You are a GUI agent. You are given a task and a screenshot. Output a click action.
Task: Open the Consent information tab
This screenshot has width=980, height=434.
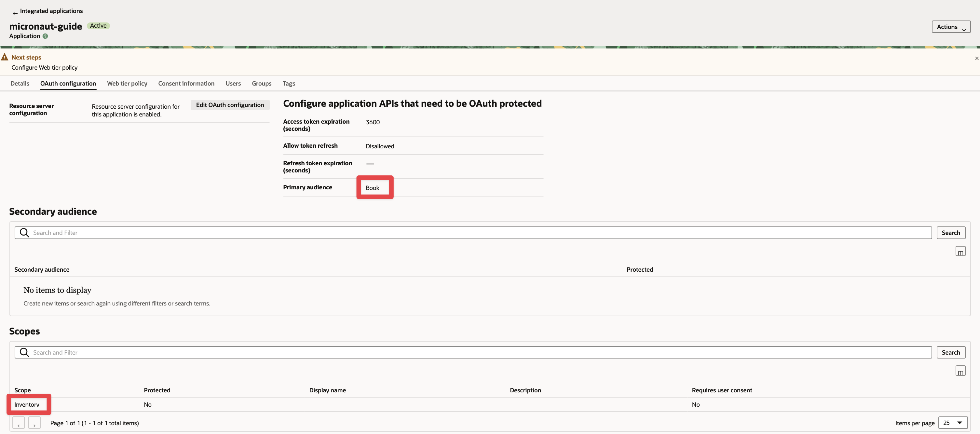[x=186, y=84]
